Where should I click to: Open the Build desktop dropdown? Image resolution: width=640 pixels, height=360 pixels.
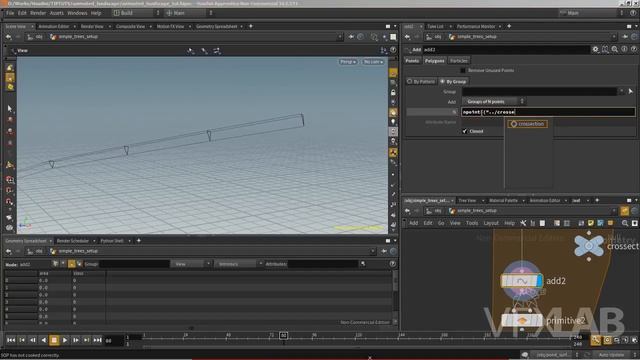(136, 13)
